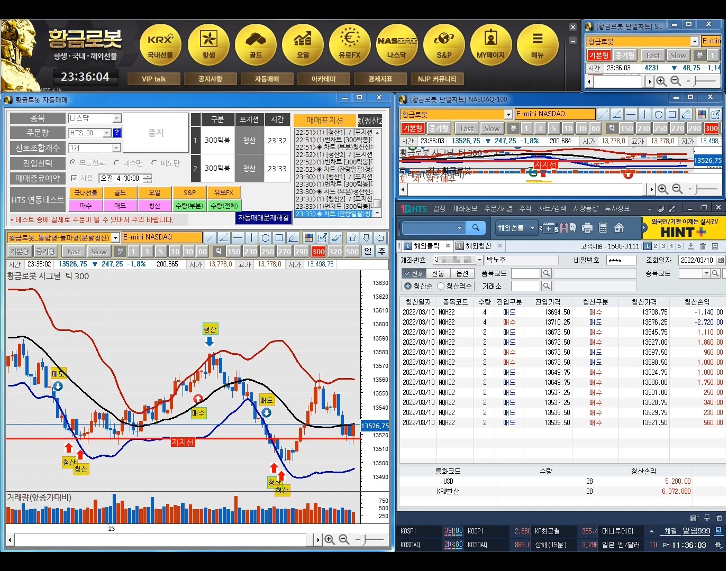The height and width of the screenshot is (571, 728).
Task: Open the 설정 menu in 1QHTS
Action: coord(440,208)
